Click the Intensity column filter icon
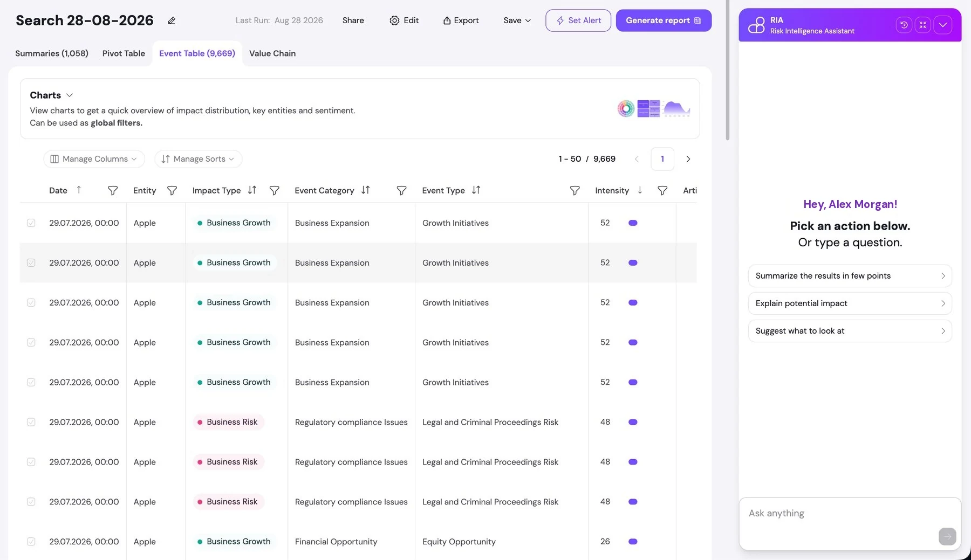The width and height of the screenshot is (971, 560). [662, 190]
